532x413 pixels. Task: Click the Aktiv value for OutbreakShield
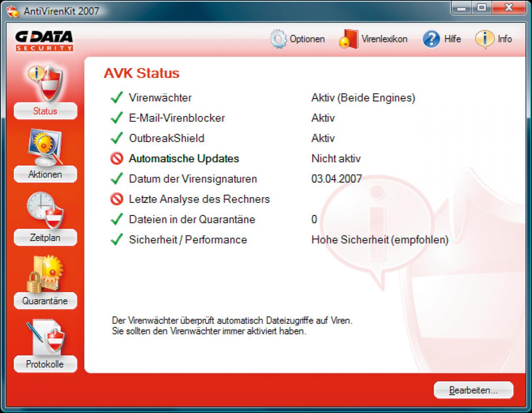click(x=323, y=138)
